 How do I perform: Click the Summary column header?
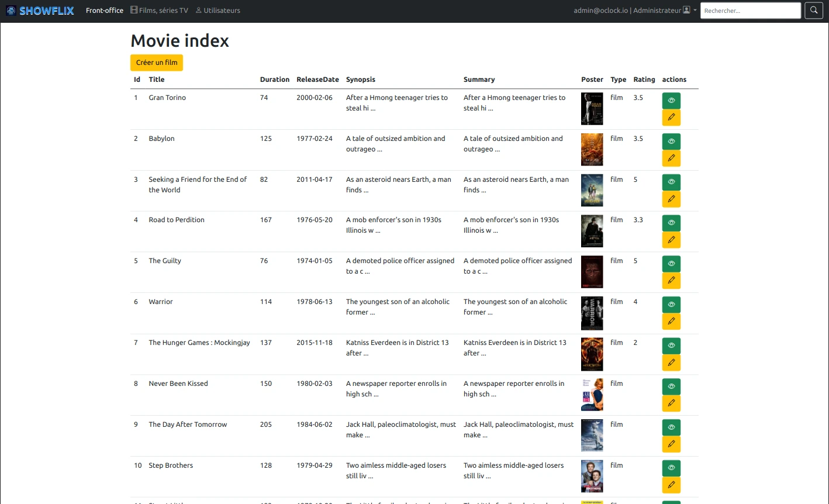(x=479, y=80)
